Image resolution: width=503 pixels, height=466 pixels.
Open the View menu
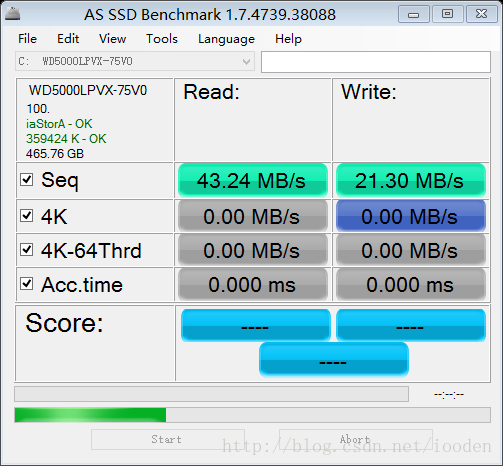coord(113,39)
